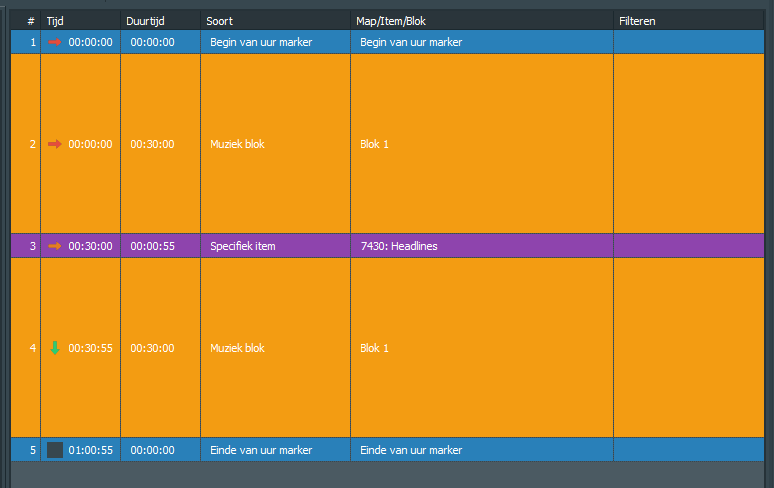Click the empty Filteren cell in row 3
This screenshot has width=774, height=488.
(x=690, y=246)
